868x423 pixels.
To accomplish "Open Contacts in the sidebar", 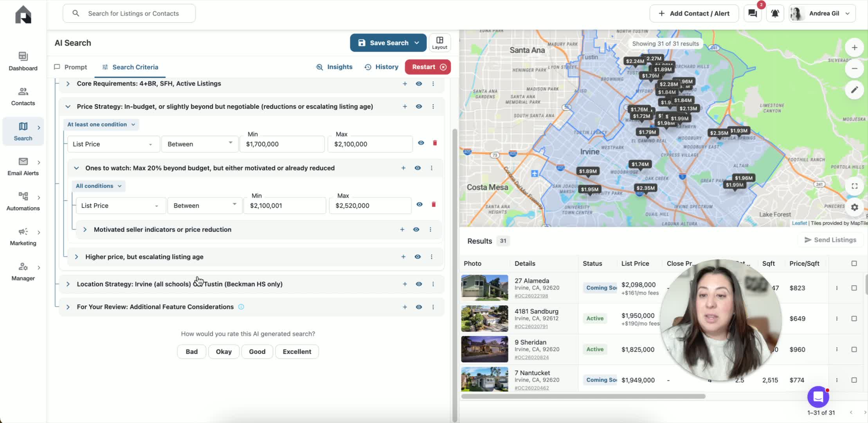I will coord(23,96).
